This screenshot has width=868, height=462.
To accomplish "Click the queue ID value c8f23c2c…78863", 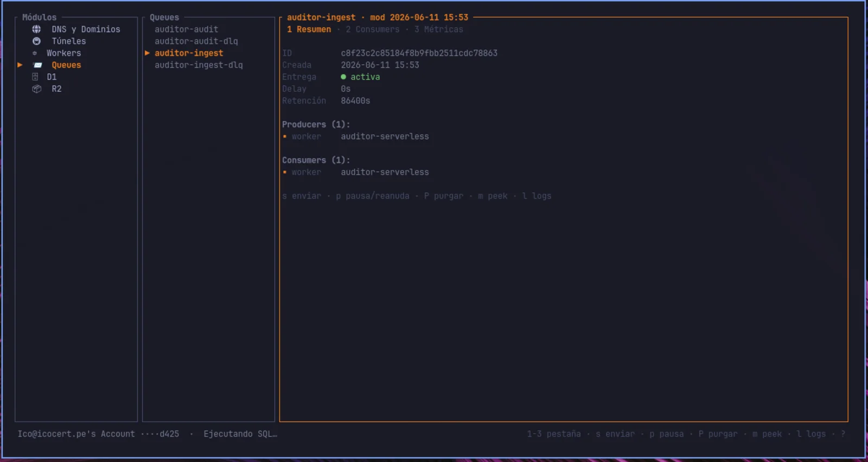I will (x=419, y=53).
